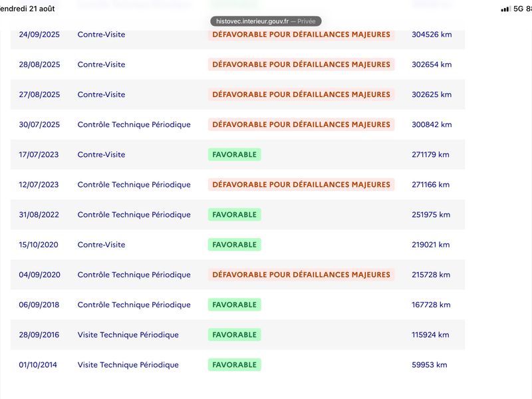The width and height of the screenshot is (532, 399).
Task: Select the Contrôle Technique Périodique label of 30/07/2025
Action: (x=134, y=124)
